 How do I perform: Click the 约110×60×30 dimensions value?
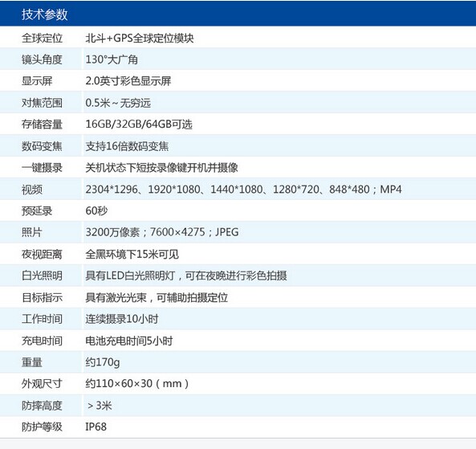coord(137,384)
